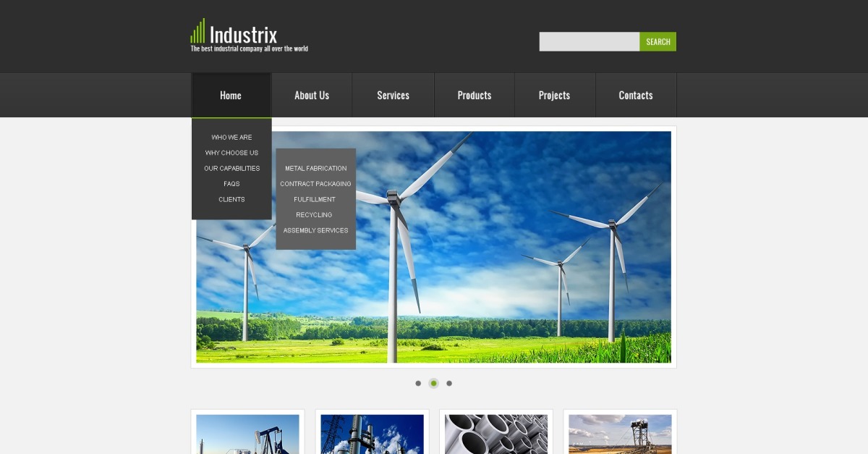Select FAQs submenu item

tap(231, 184)
